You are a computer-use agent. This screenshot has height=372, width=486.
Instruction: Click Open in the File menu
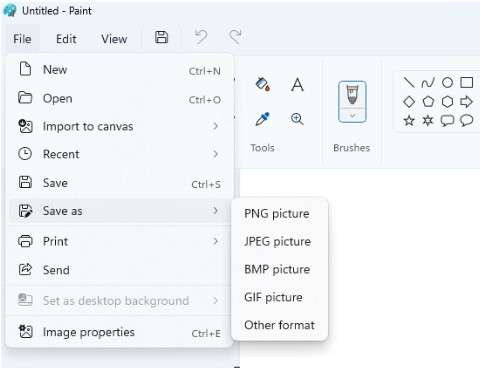(119, 99)
